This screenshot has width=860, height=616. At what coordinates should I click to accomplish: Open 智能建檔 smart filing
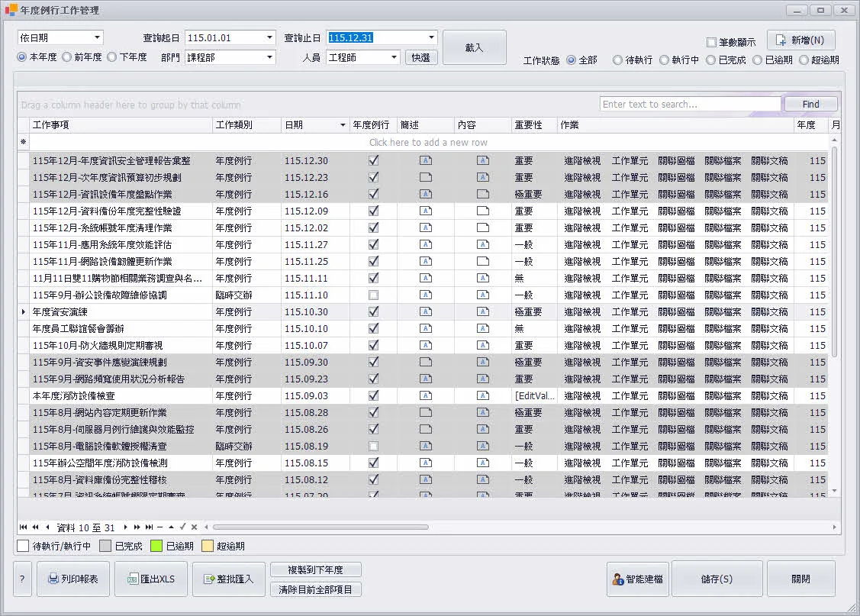638,579
